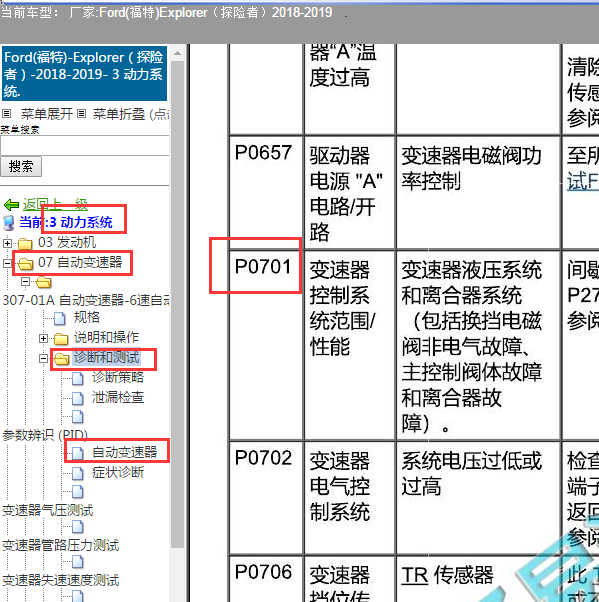599x602 pixels.
Task: Click the page icon above 变速器失速速度测试
Action: tap(78, 562)
